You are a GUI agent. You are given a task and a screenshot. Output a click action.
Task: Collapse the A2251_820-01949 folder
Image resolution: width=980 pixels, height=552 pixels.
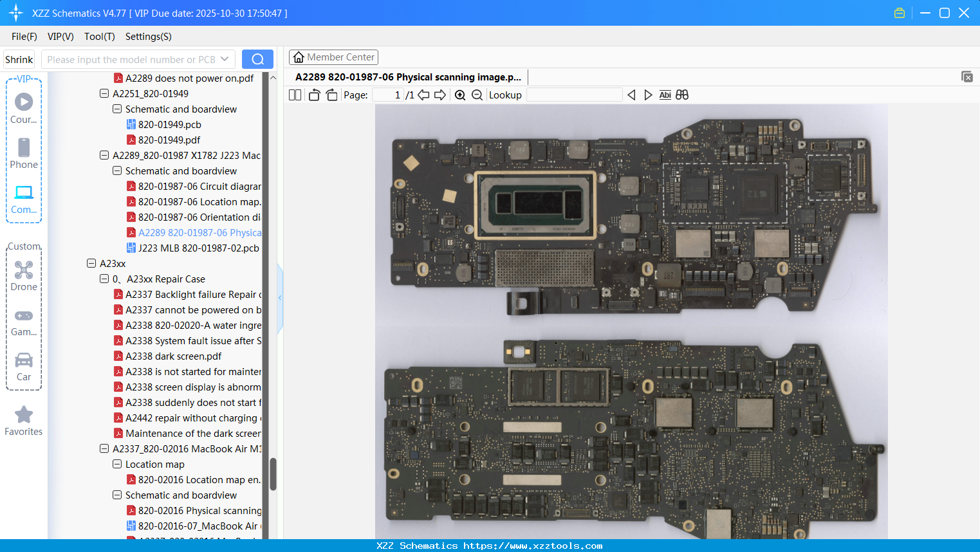tap(104, 93)
